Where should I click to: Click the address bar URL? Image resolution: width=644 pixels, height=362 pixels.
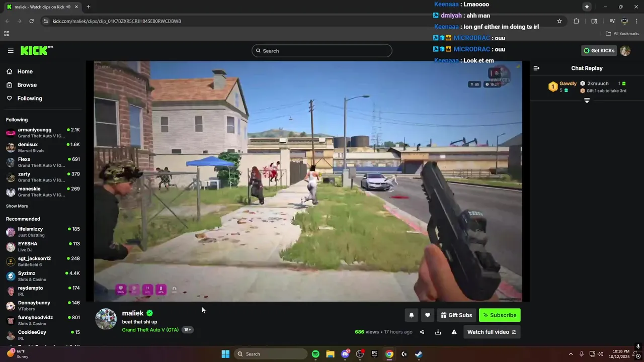[117, 21]
